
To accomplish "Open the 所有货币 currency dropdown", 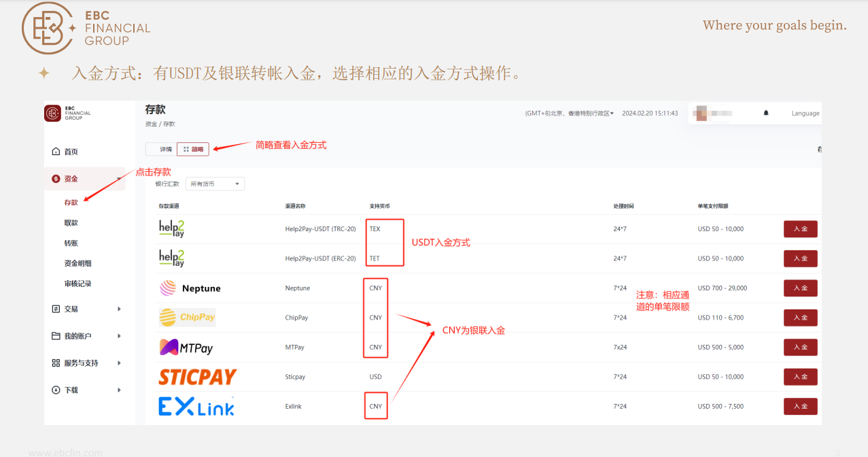I will (215, 184).
